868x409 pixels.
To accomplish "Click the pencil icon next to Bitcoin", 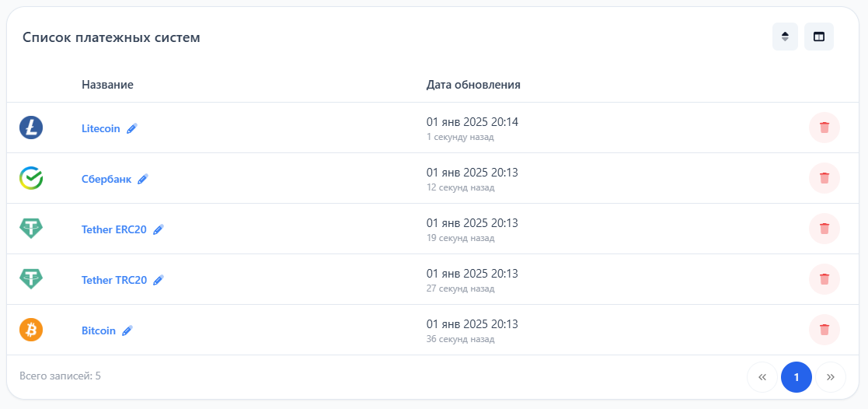I will (127, 330).
